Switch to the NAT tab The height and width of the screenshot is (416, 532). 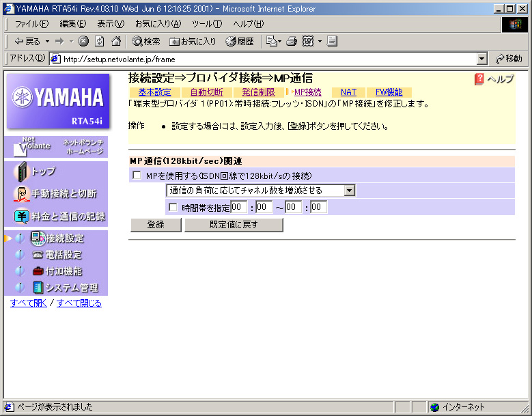tap(348, 92)
